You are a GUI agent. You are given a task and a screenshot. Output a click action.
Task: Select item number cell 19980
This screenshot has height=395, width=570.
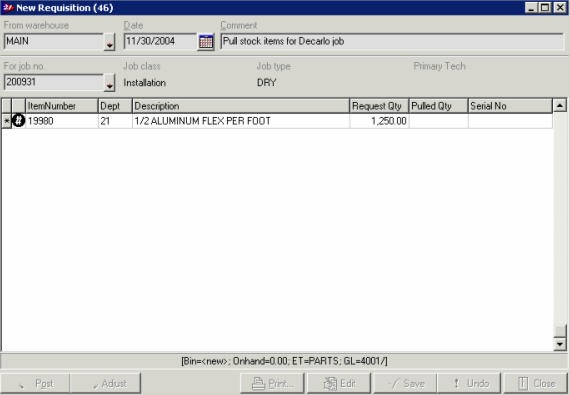coord(62,121)
